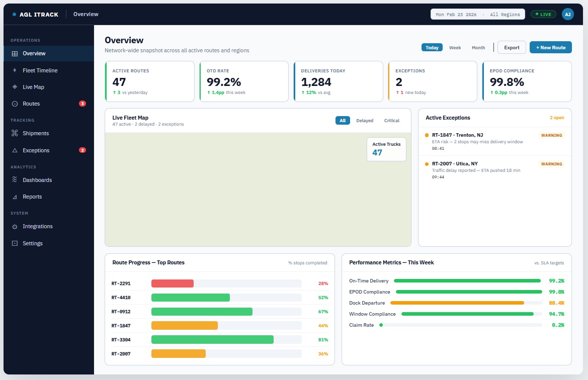This screenshot has width=588, height=380.
Task: Switch fleet map filter to Delayed
Action: pos(365,121)
